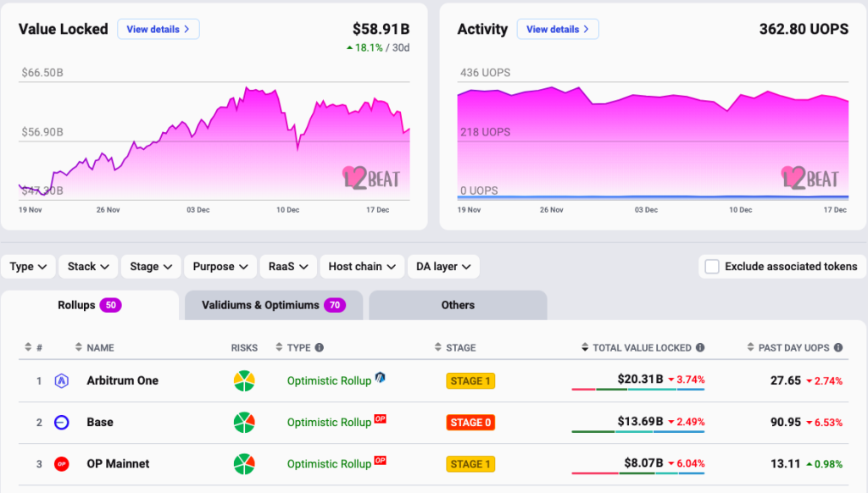Click the 362.80 UOPS activity figure
The height and width of the screenshot is (493, 868).
tap(804, 29)
